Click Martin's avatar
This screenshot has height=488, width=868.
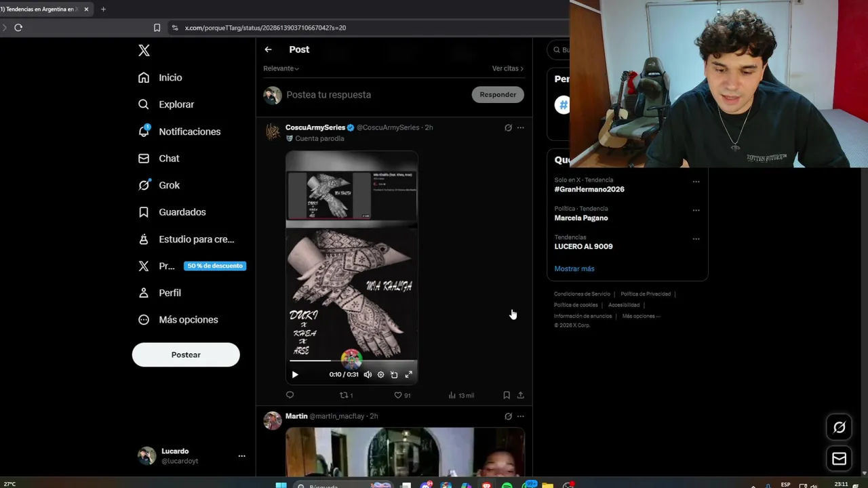tap(273, 420)
